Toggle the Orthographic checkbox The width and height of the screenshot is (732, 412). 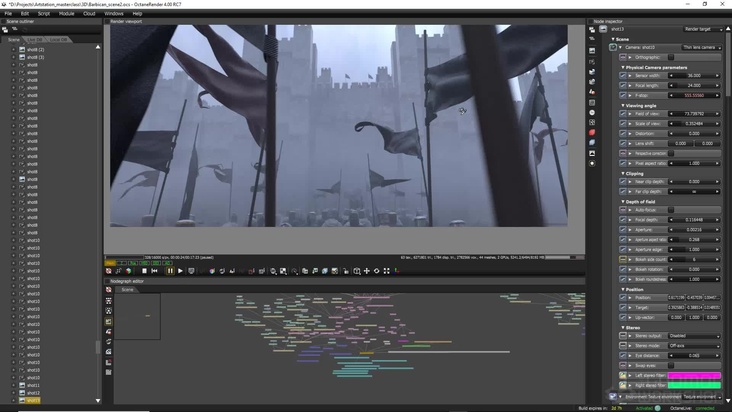pyautogui.click(x=671, y=57)
